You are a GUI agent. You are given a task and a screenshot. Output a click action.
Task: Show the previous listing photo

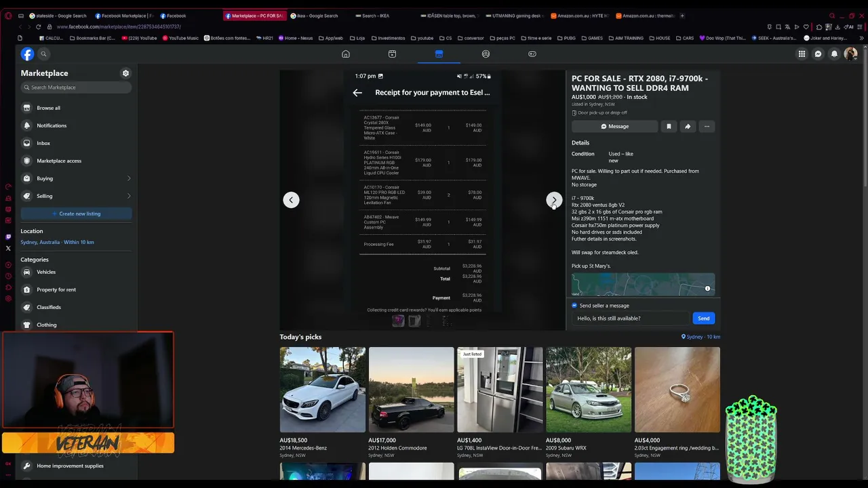(x=291, y=200)
